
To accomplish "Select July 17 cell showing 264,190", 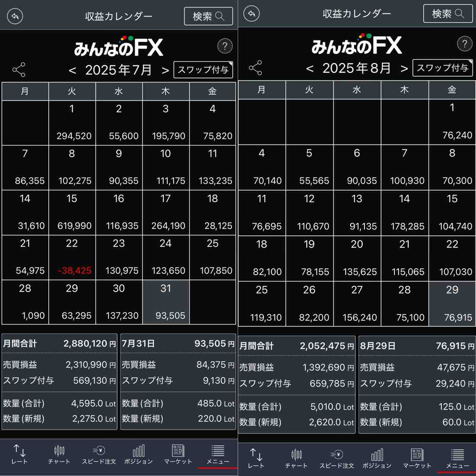I will [166, 213].
